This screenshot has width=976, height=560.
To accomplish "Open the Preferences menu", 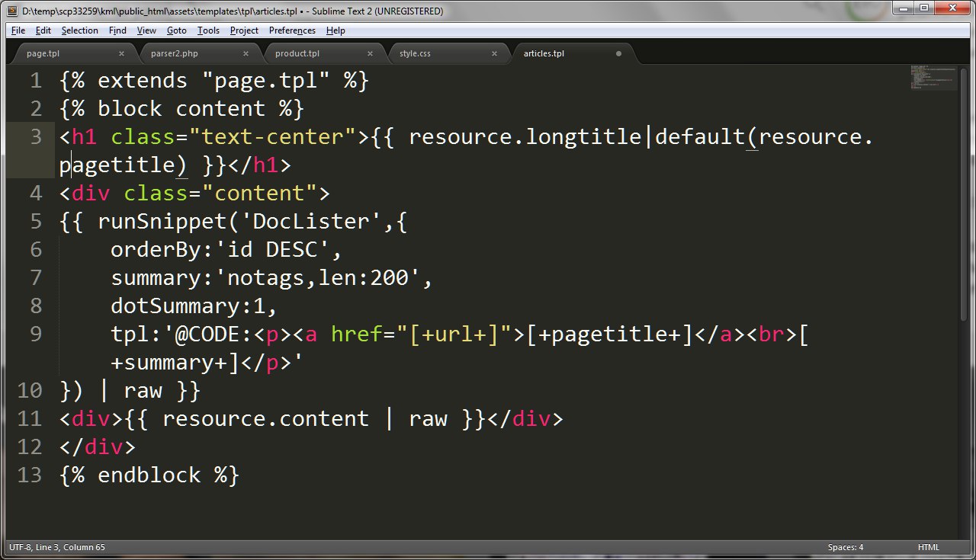I will (x=292, y=30).
